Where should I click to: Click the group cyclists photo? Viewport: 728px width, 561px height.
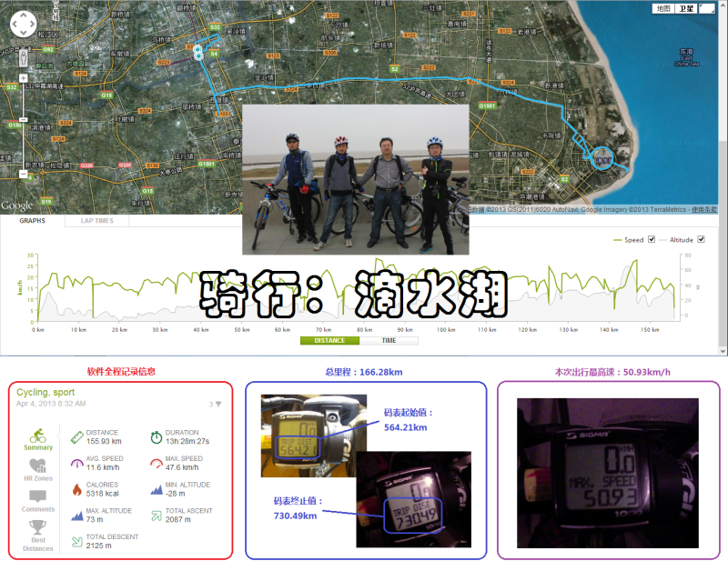coord(356,178)
